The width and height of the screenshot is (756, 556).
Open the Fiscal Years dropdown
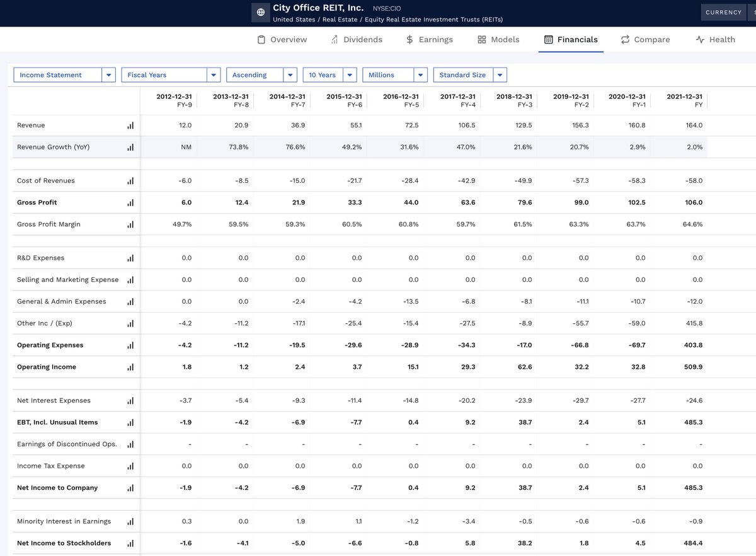171,75
